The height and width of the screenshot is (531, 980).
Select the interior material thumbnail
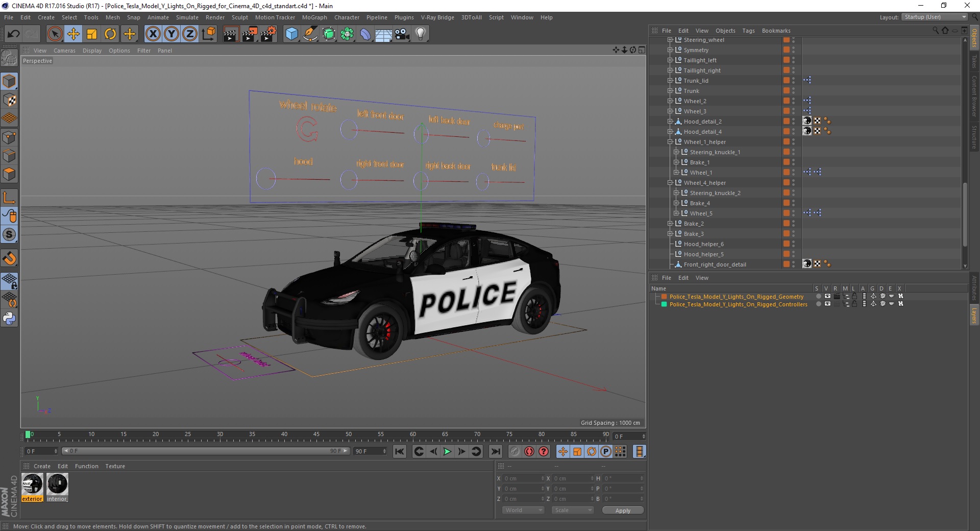(57, 487)
